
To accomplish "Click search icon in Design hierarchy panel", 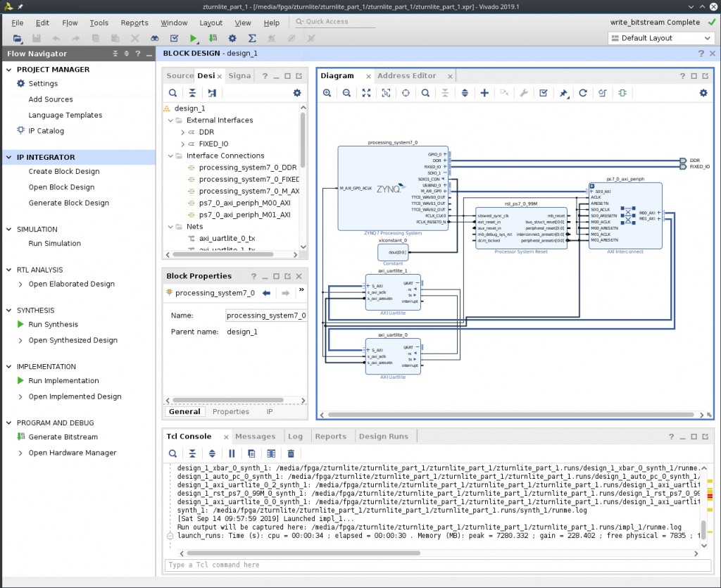I will tap(173, 93).
